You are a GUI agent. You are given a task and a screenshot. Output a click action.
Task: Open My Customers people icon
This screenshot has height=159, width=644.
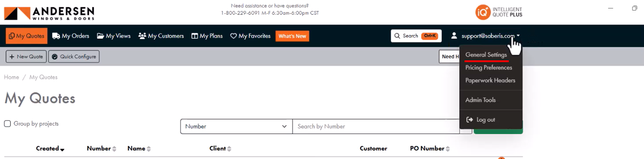[142, 36]
